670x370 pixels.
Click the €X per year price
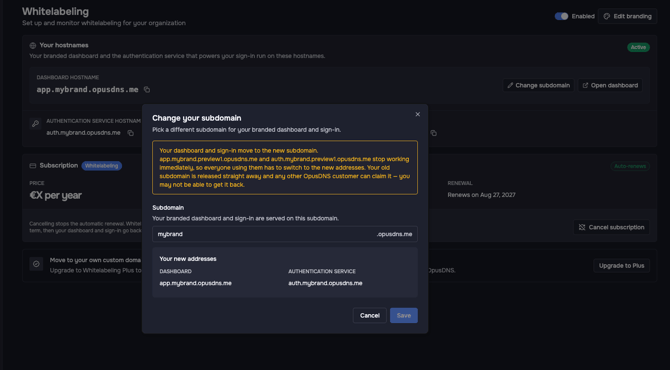[x=56, y=195]
